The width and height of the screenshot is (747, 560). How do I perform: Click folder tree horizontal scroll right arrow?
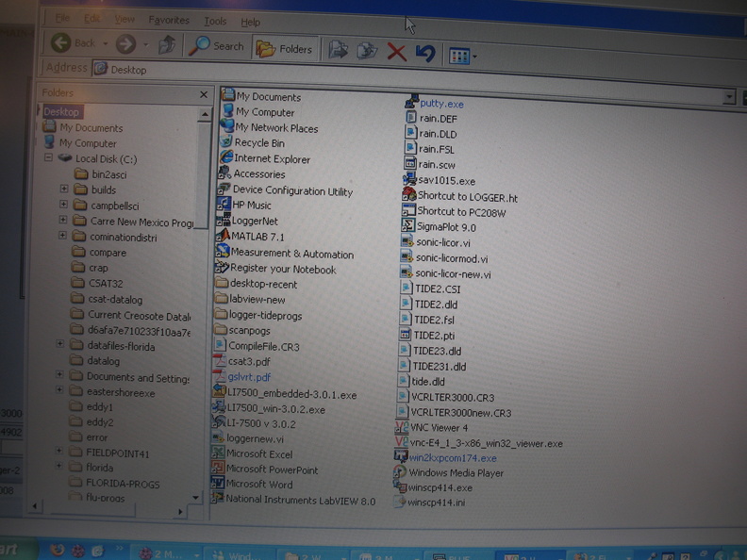click(180, 512)
